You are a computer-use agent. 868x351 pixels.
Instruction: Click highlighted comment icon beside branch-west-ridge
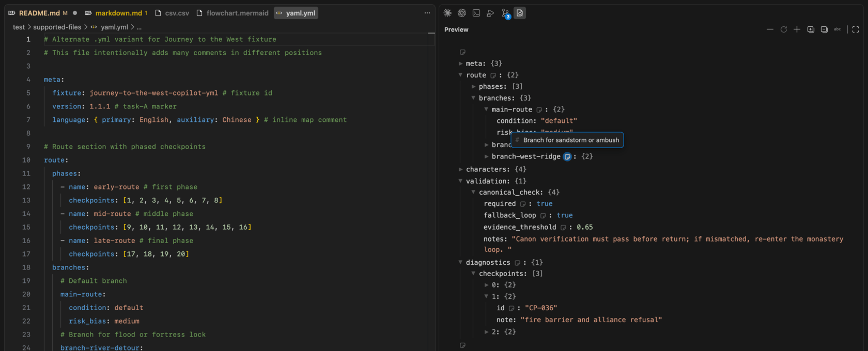(x=567, y=157)
